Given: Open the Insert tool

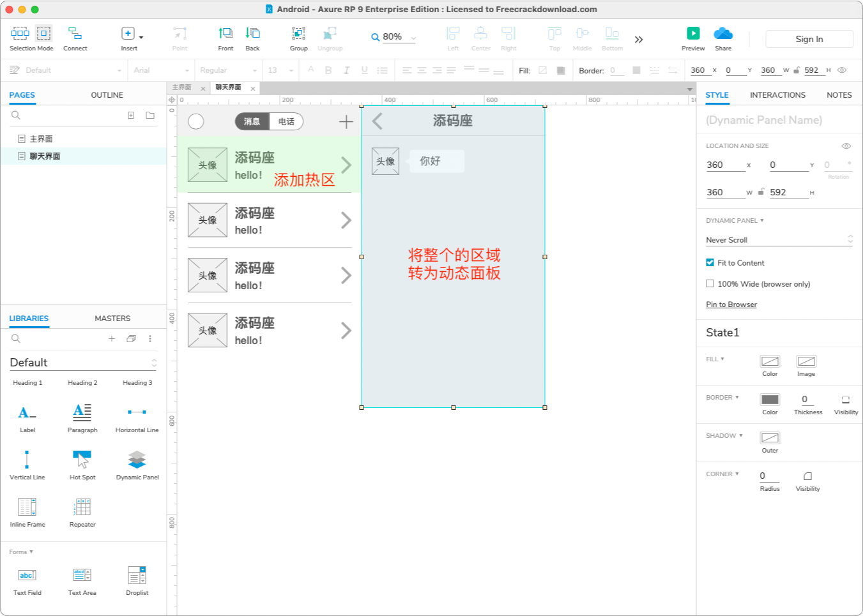Looking at the screenshot, I should click(129, 38).
